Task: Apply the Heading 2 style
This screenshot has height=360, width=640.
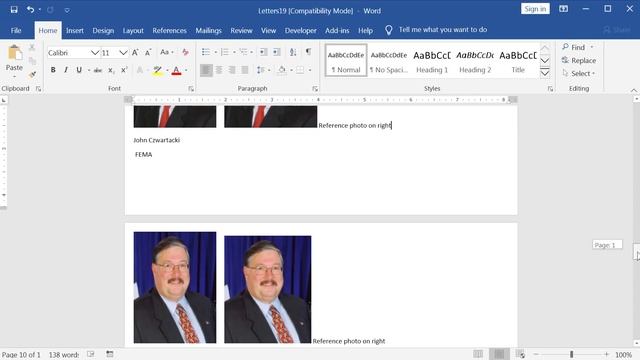Action: click(x=475, y=60)
